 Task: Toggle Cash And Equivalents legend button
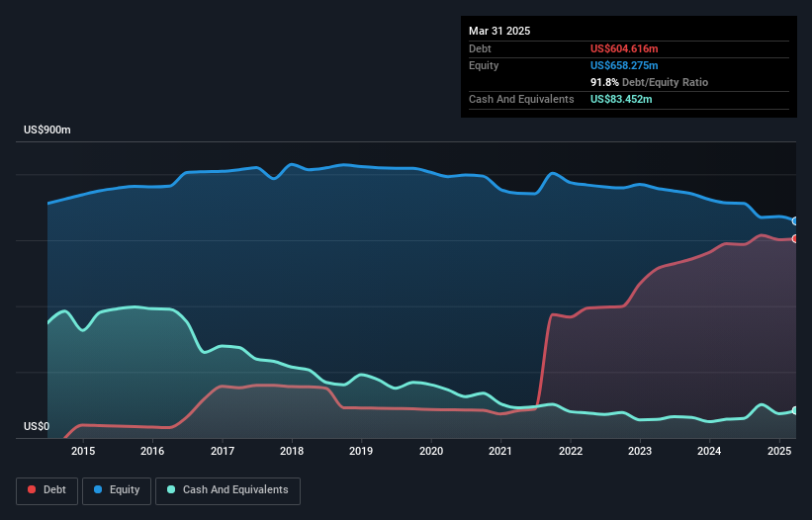pyautogui.click(x=227, y=490)
